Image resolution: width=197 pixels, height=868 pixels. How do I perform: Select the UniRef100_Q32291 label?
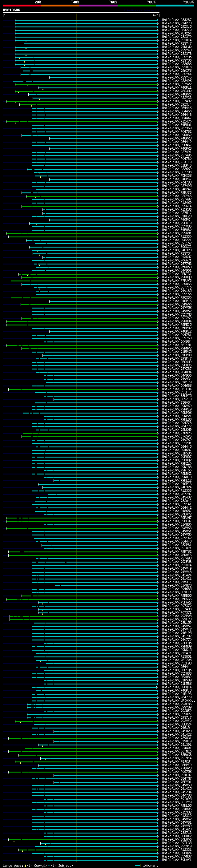coord(176,443)
